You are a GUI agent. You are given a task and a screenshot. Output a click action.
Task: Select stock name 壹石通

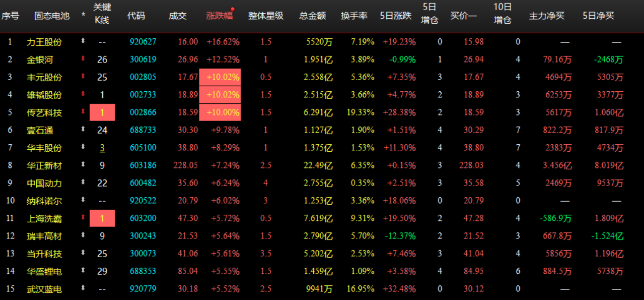click(x=40, y=130)
